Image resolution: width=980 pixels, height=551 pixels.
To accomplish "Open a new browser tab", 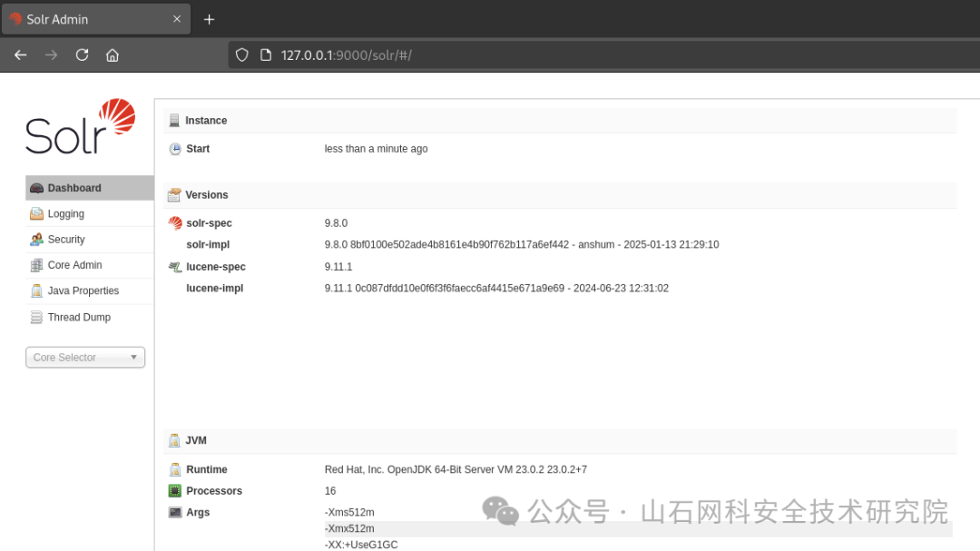I will [x=210, y=19].
